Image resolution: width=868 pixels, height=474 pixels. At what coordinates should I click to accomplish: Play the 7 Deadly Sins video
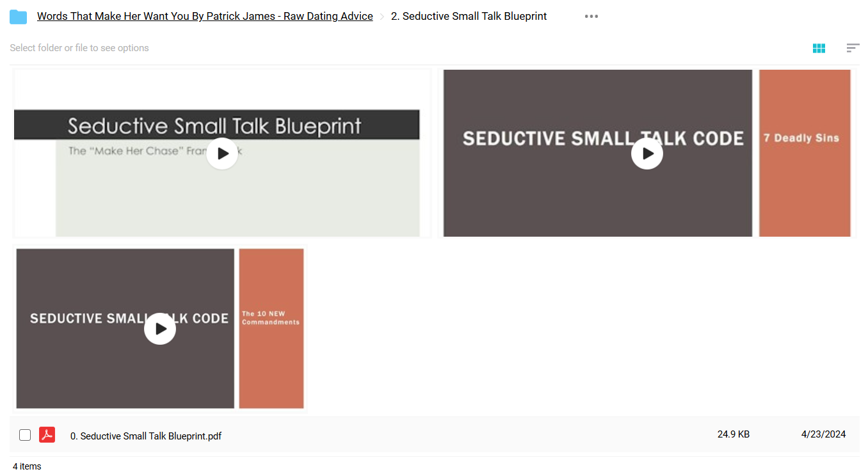coord(647,154)
